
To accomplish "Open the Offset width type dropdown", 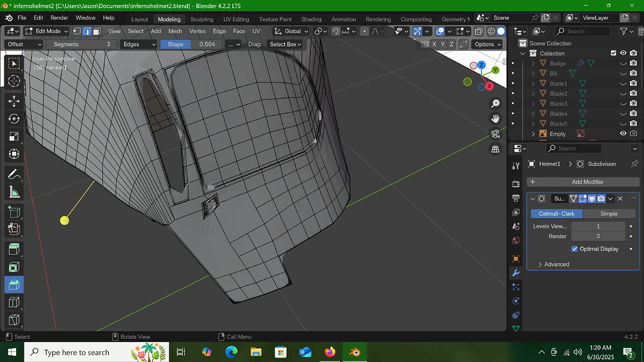I will click(x=24, y=44).
